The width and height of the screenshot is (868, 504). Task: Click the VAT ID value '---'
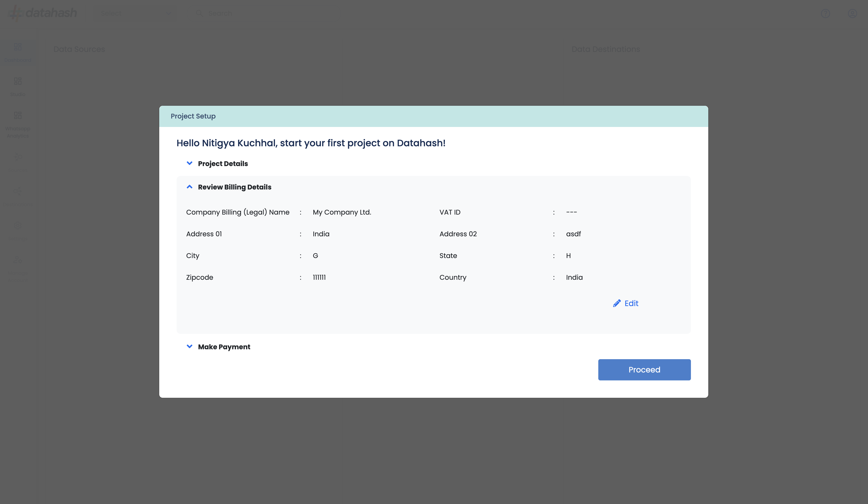click(572, 212)
